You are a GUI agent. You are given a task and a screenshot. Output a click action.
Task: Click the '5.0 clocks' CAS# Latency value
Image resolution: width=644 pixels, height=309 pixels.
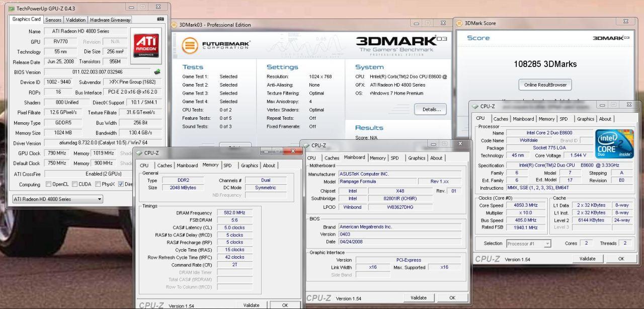tap(234, 227)
